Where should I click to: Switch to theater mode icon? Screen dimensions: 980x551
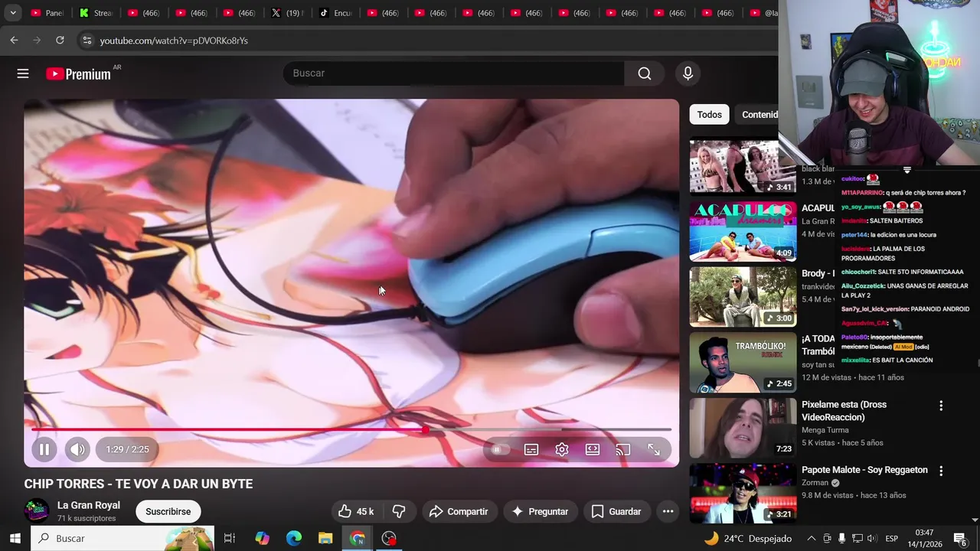(x=593, y=450)
